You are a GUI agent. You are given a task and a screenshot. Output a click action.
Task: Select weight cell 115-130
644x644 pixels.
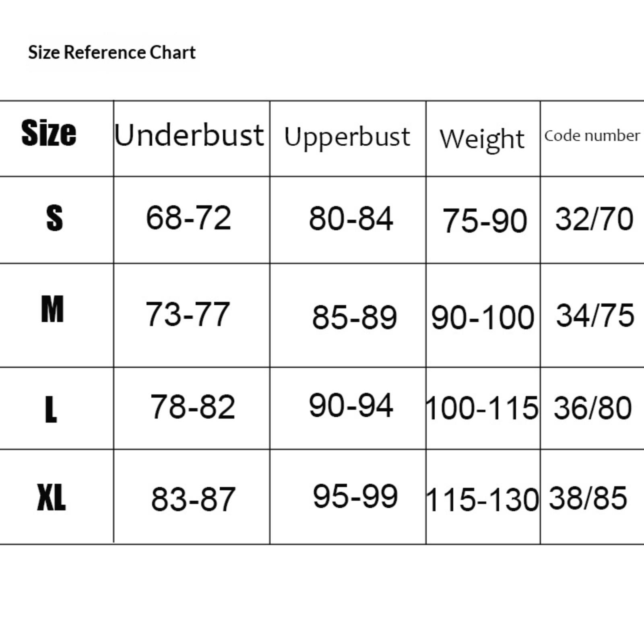(482, 500)
